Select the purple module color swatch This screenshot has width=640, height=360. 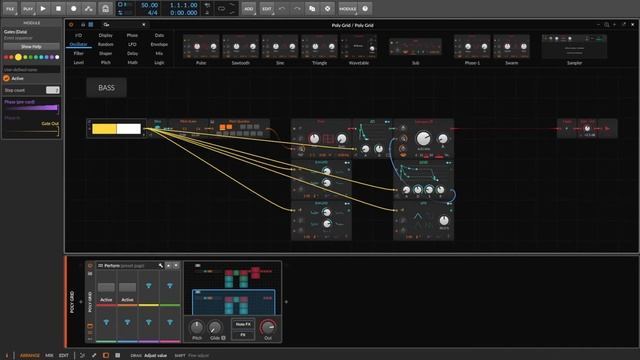51,57
